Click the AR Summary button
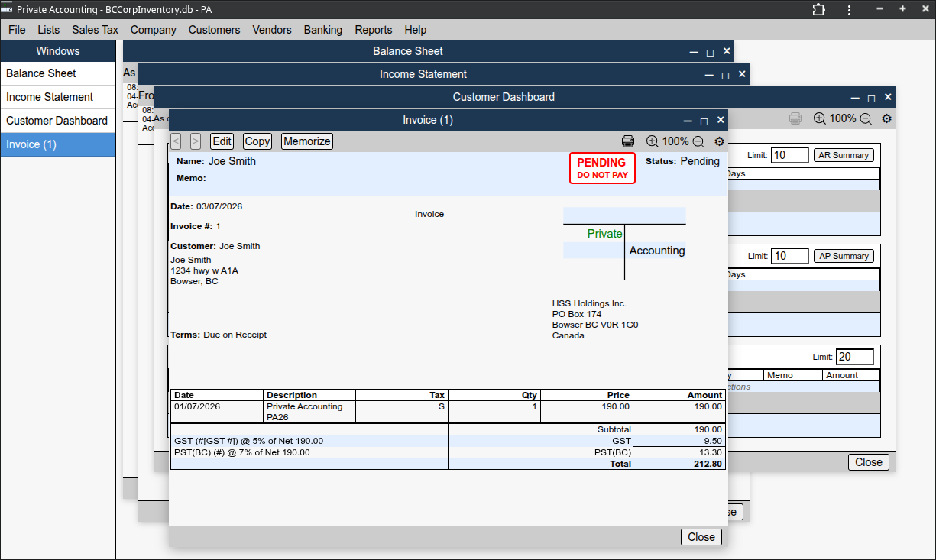Viewport: 936px width, 560px height. tap(844, 155)
